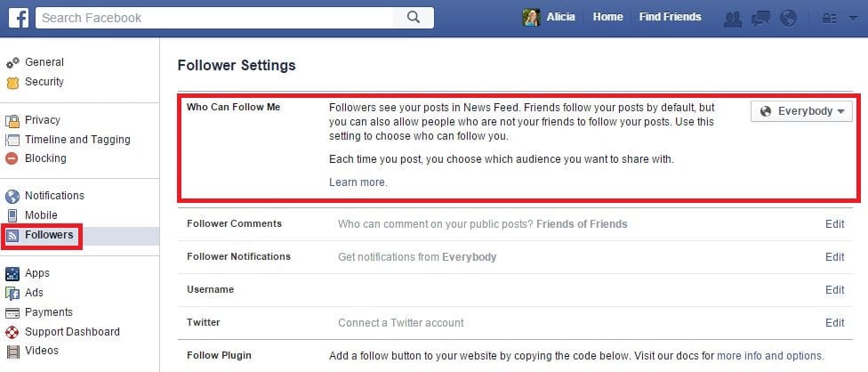The width and height of the screenshot is (868, 372).
Task: Open Notifications settings
Action: click(54, 196)
